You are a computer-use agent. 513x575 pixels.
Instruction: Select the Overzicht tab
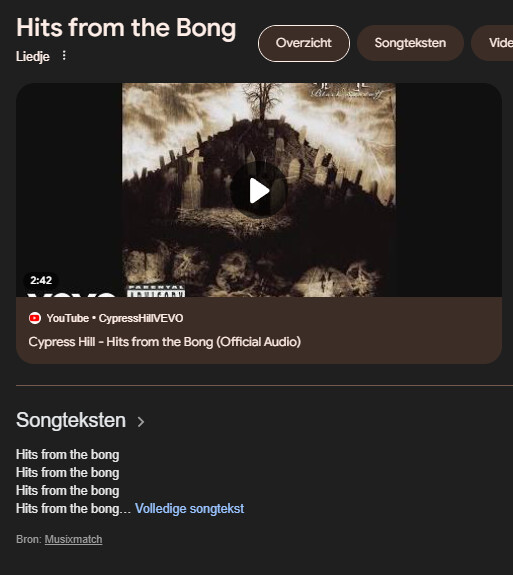[x=304, y=43]
